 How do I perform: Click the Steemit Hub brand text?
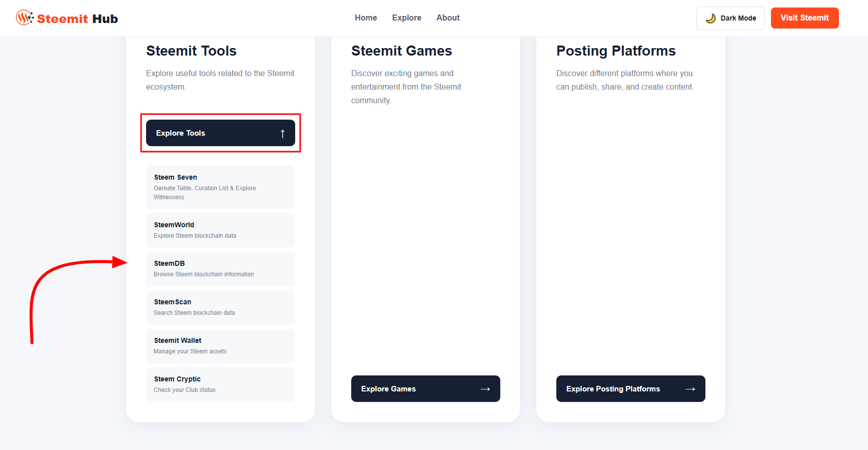click(78, 19)
